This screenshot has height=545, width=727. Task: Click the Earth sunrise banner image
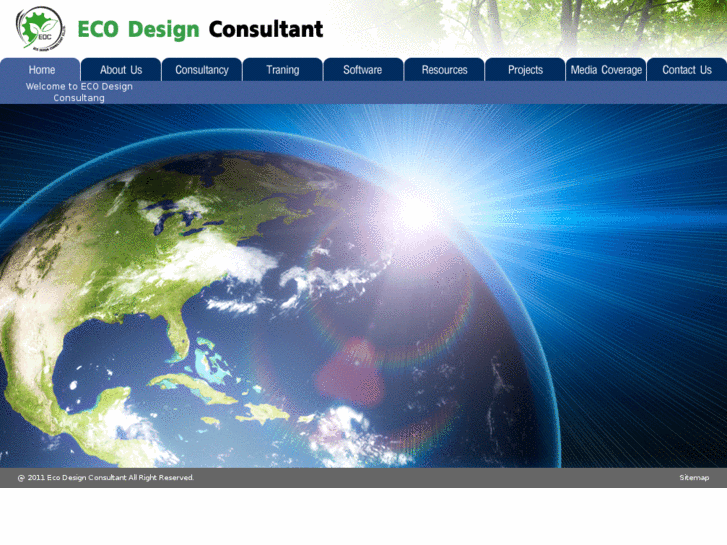364,286
